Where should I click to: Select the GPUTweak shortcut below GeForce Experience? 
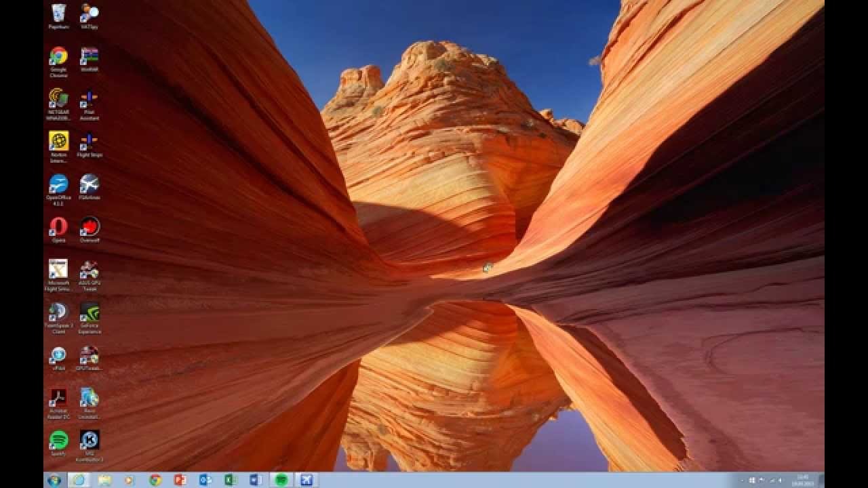pos(89,358)
